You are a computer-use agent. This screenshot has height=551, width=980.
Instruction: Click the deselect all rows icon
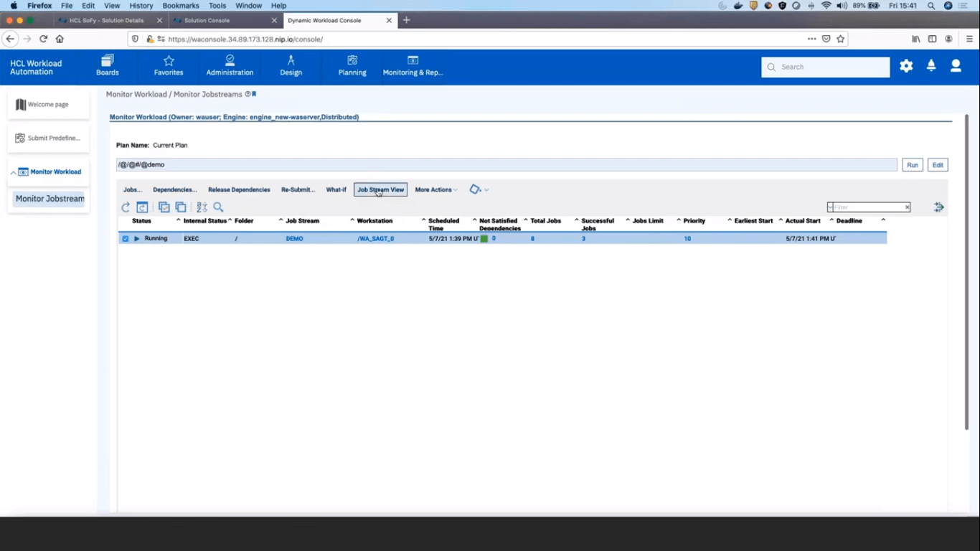click(x=181, y=207)
